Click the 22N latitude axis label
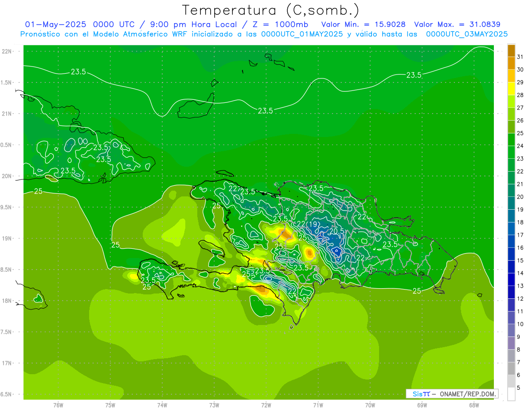This screenshot has height=411, width=532. tap(8, 51)
